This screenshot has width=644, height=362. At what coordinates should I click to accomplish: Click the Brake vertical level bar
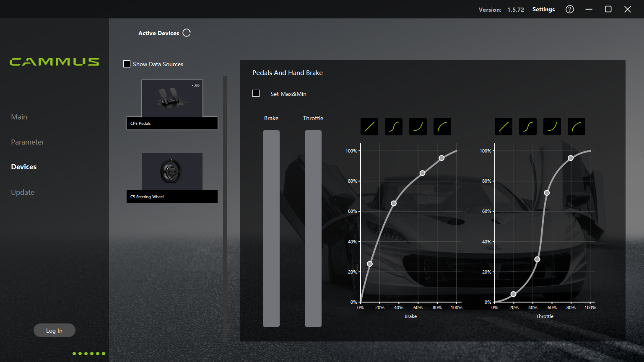point(271,228)
